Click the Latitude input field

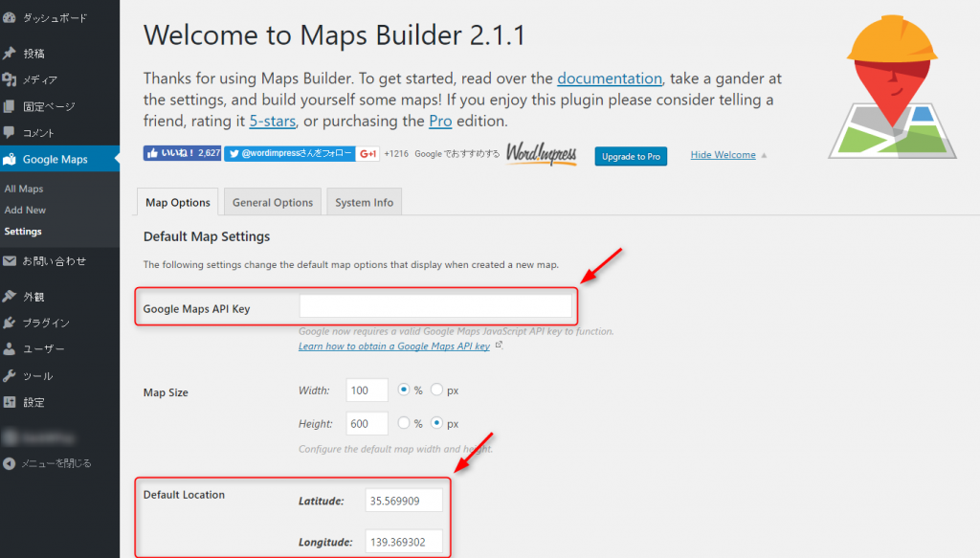[x=404, y=501]
